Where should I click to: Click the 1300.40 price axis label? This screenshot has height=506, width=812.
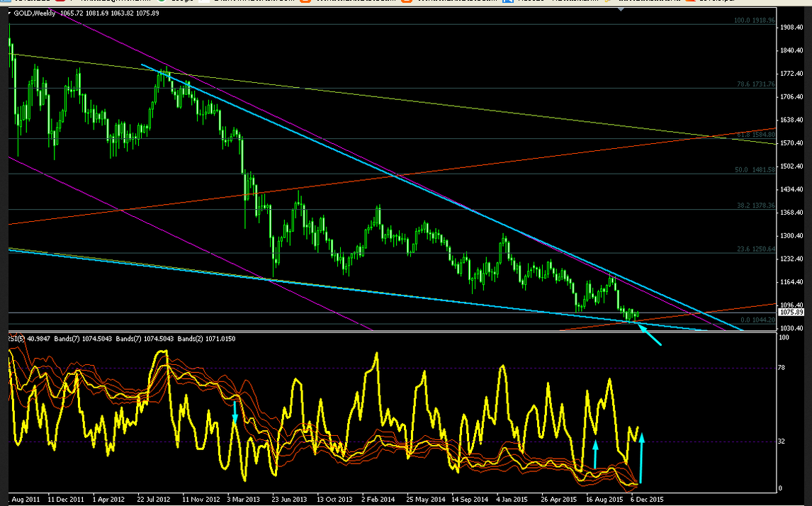point(791,236)
